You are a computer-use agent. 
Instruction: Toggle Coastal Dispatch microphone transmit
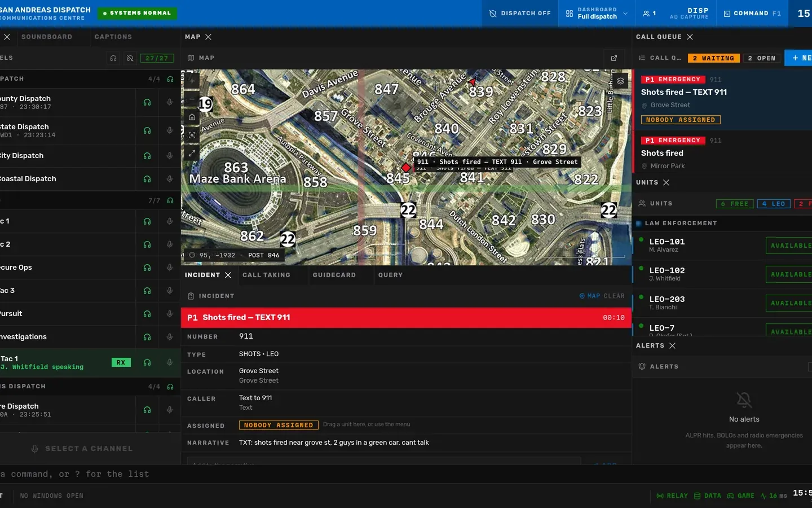click(x=170, y=179)
